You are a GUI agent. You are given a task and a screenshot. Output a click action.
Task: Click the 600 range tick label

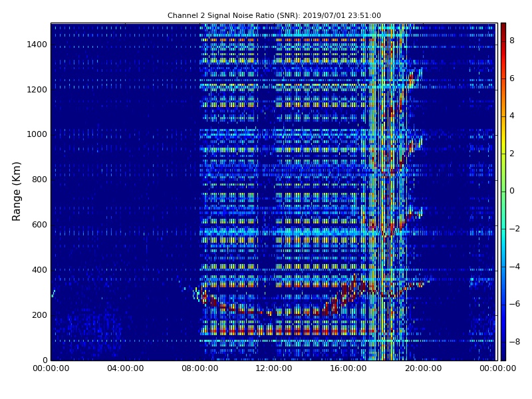pos(39,225)
